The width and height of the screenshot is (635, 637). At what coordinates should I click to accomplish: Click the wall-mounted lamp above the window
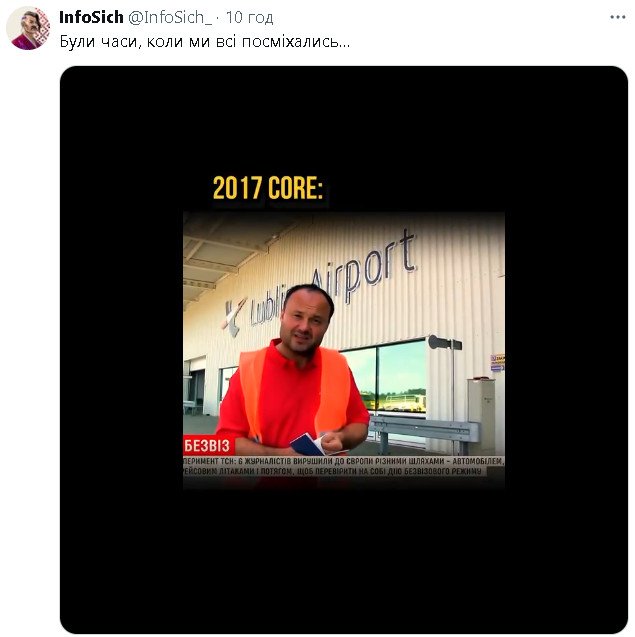pos(444,343)
